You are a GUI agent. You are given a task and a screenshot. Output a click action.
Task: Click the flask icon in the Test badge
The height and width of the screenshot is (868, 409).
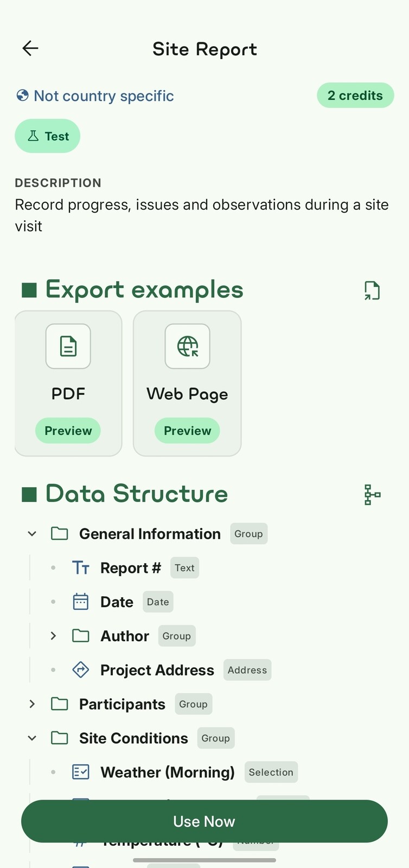pyautogui.click(x=34, y=136)
